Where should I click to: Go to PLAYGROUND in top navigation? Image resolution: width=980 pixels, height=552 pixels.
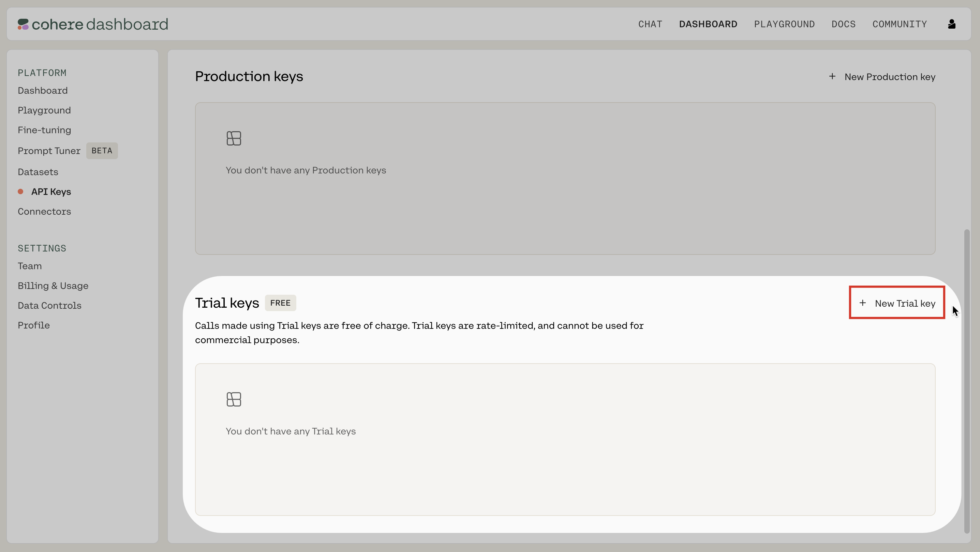click(x=784, y=24)
